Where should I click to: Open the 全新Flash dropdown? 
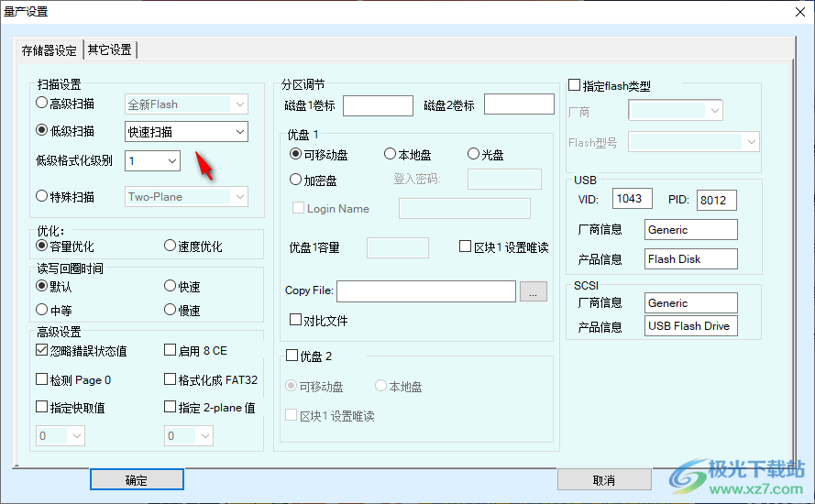186,104
